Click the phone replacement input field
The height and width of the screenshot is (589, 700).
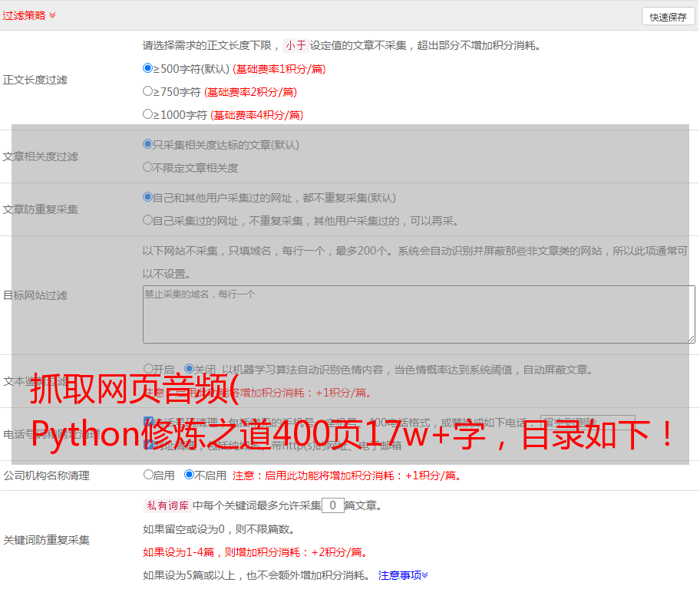click(587, 422)
